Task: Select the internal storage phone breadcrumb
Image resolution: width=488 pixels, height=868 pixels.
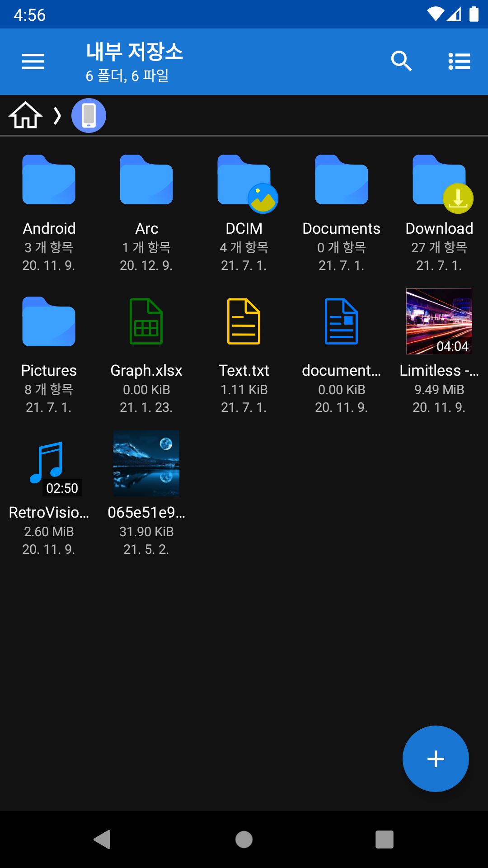Action: coord(89,115)
